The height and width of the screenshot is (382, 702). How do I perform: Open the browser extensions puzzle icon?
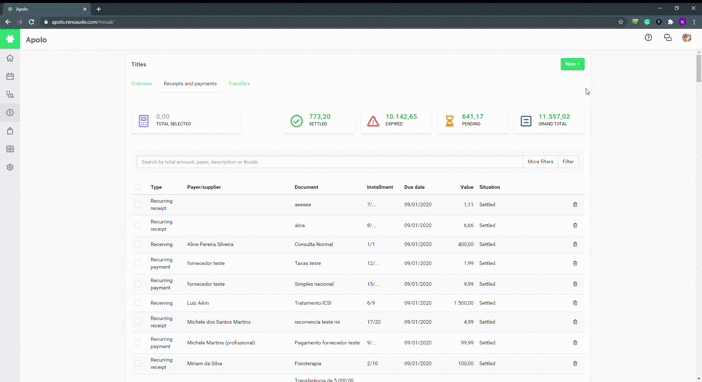(x=670, y=22)
